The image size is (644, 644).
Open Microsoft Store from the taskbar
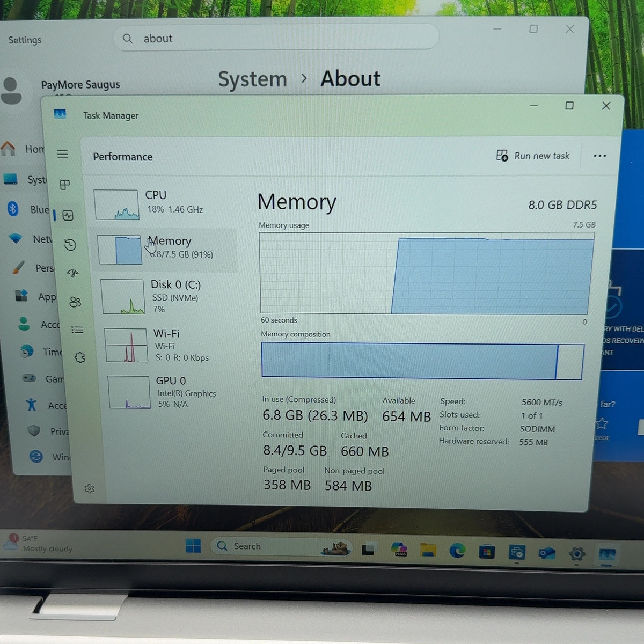point(487,552)
